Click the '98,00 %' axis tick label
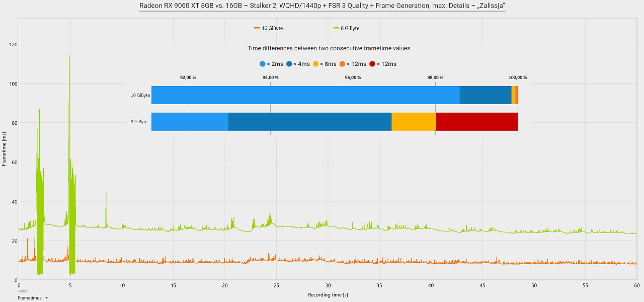 click(436, 78)
